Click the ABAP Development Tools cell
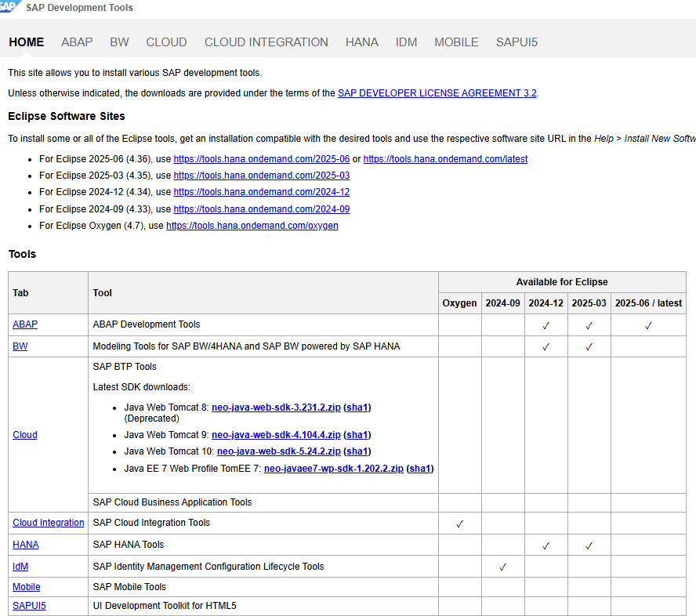The image size is (696, 616). [263, 325]
